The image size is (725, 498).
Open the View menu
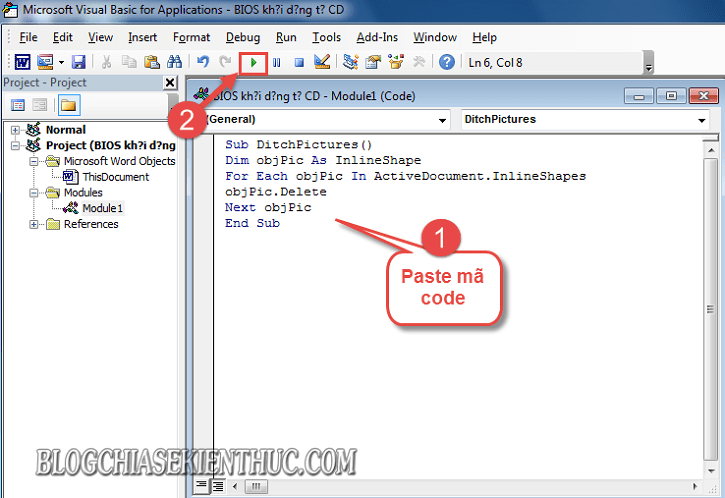pyautogui.click(x=100, y=37)
